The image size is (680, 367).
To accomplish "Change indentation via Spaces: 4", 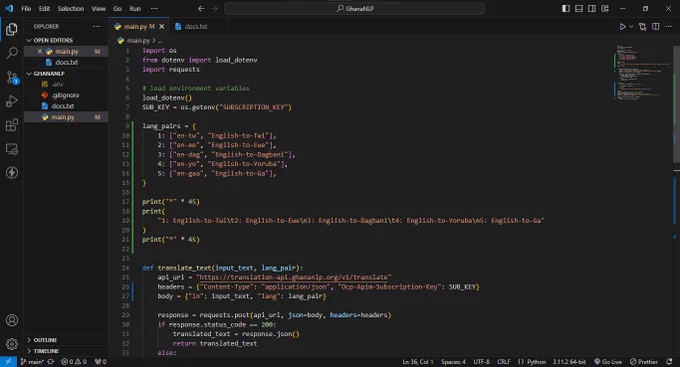I will tap(453, 361).
